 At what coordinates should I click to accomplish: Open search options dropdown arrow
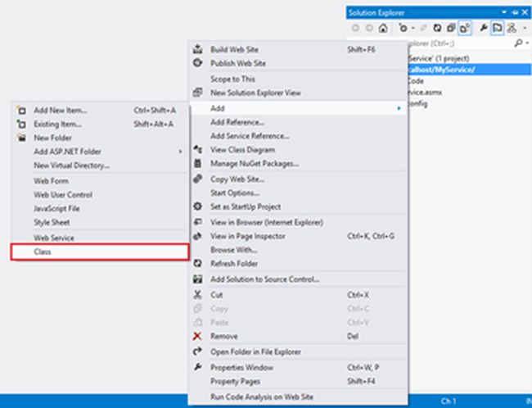coord(527,43)
